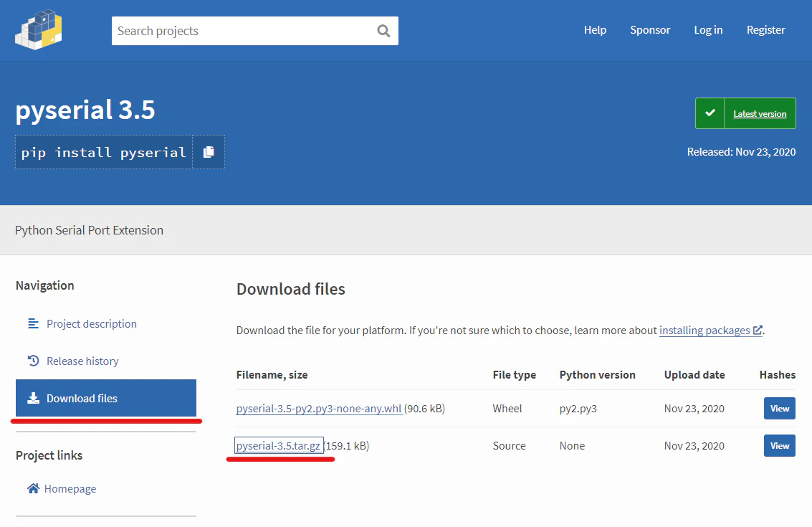Viewport: 812px width, 527px height.
Task: Click the search magnifier icon
Action: (383, 31)
